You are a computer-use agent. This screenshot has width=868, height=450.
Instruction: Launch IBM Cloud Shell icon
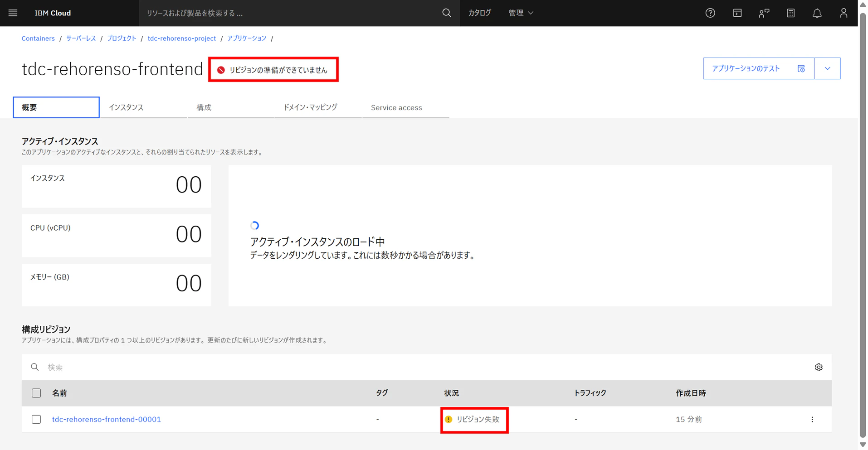tap(737, 13)
